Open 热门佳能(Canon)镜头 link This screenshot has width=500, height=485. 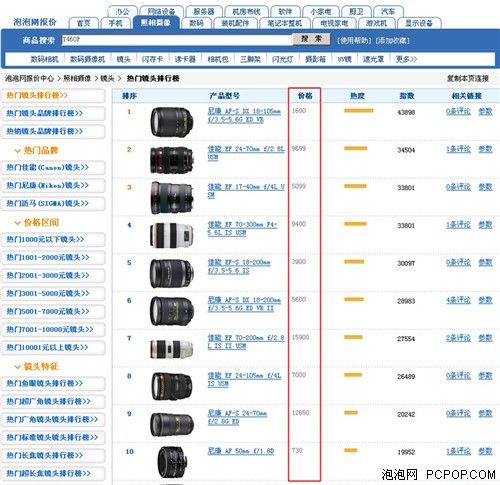[x=53, y=167]
